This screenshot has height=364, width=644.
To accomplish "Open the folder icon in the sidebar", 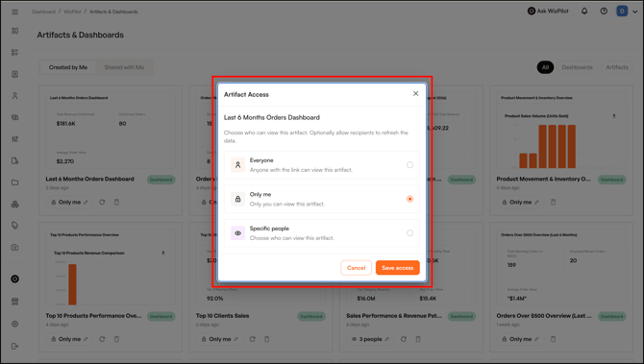I will coord(14,182).
